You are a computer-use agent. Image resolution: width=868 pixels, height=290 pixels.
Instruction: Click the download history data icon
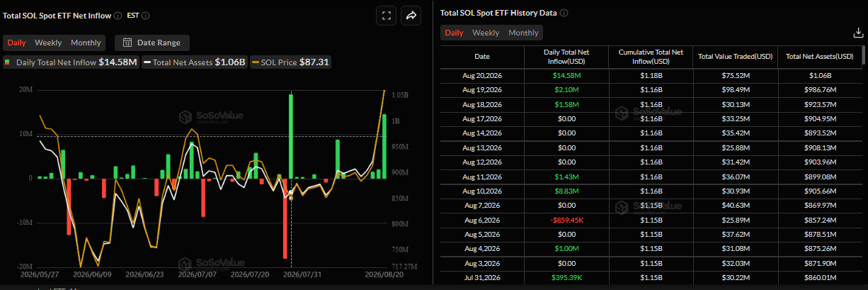coord(857,33)
